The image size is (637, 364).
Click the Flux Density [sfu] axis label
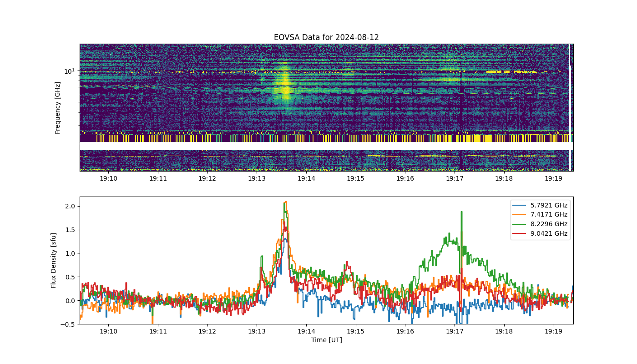click(54, 260)
